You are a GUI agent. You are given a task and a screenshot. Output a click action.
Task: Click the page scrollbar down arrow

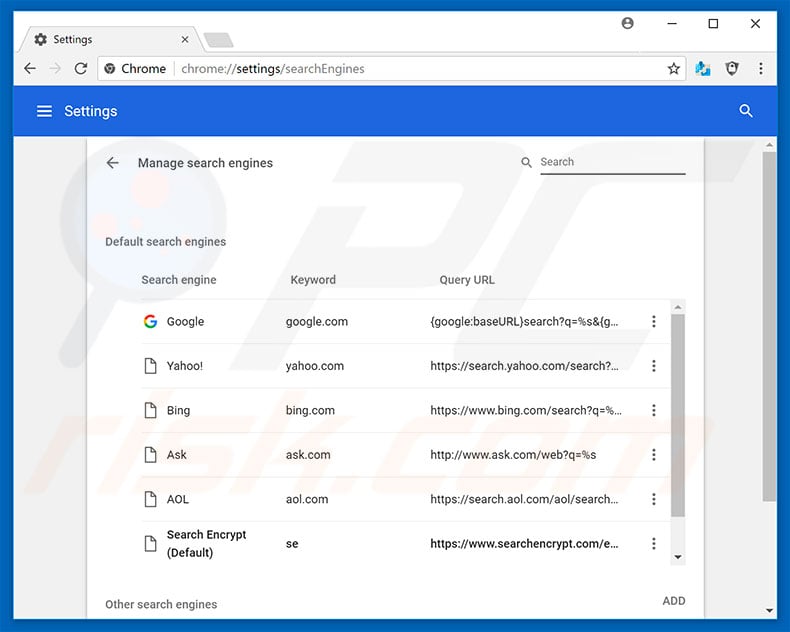point(769,610)
